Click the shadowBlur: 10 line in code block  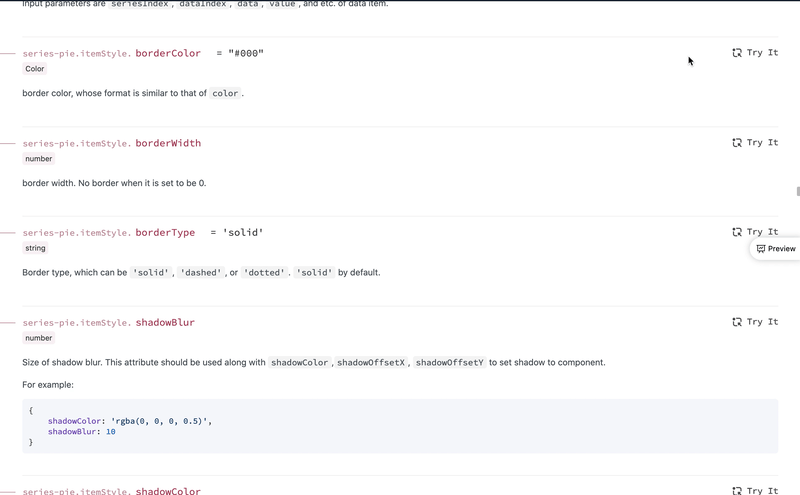[x=82, y=432]
